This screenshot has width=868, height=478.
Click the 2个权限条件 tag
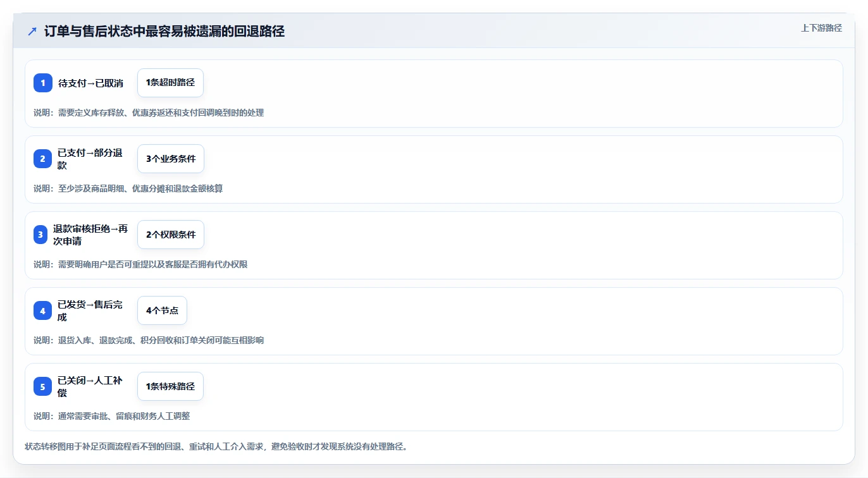tap(171, 235)
